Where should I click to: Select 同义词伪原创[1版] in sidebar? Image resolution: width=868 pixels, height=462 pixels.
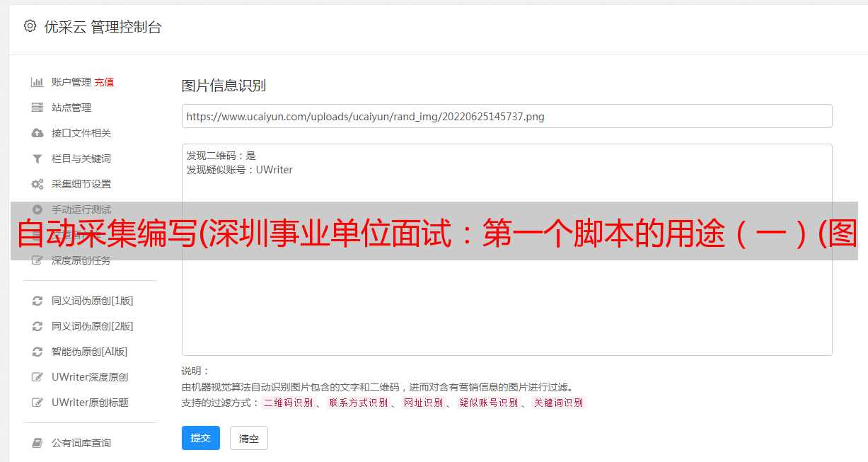(x=93, y=301)
